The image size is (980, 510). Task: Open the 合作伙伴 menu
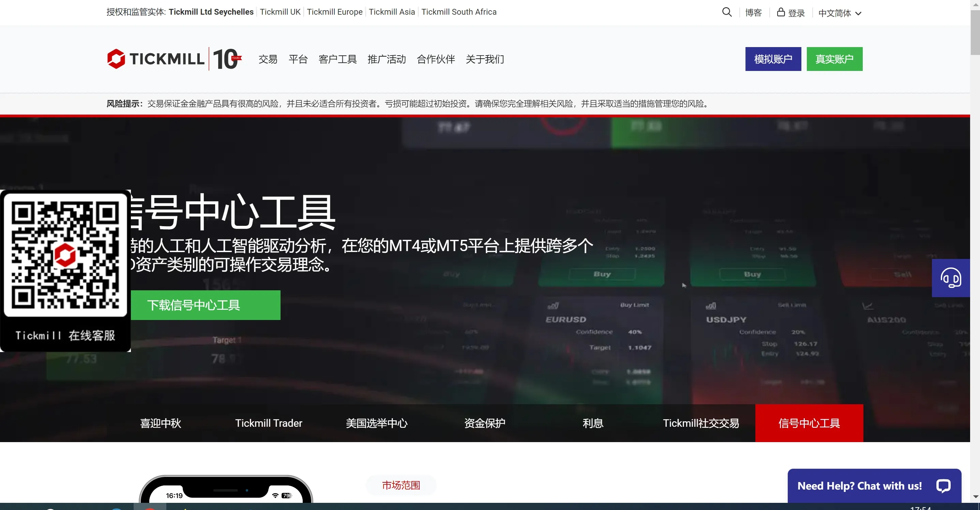click(x=436, y=59)
